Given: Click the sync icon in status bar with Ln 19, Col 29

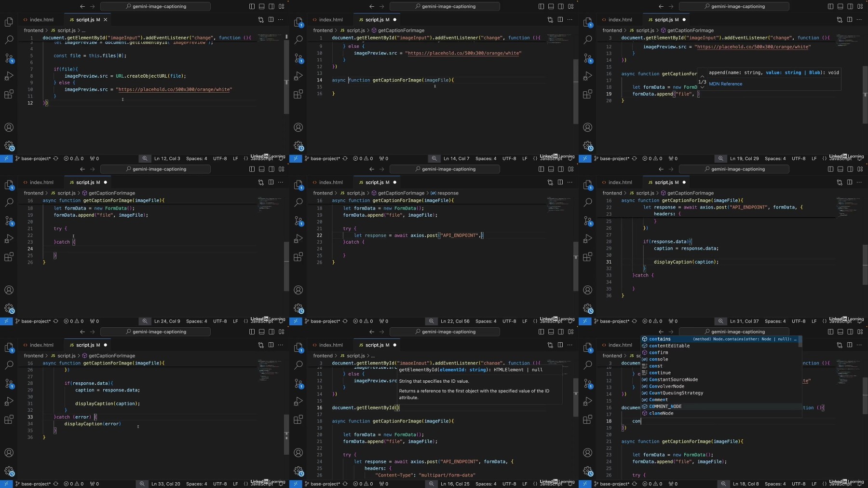Looking at the screenshot, I should pyautogui.click(x=634, y=158).
